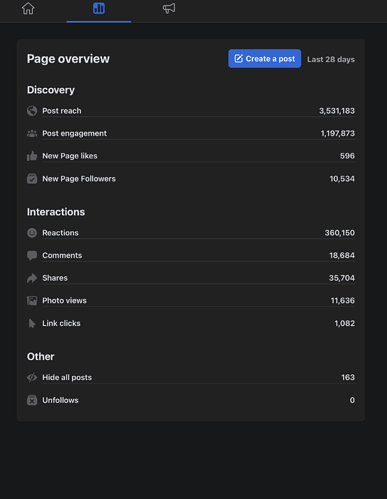
Task: Click the arrow icon beside Shares
Action: coord(32,278)
